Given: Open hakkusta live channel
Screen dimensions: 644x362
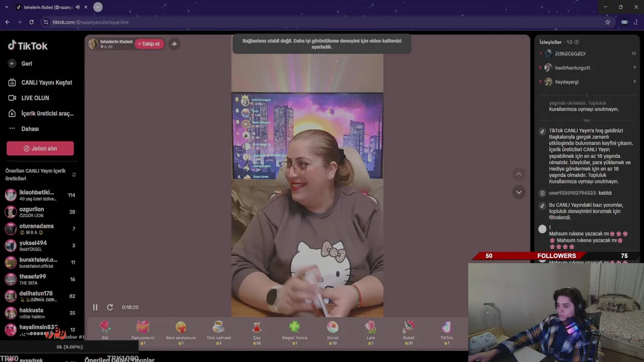Looking at the screenshot, I should [40, 313].
